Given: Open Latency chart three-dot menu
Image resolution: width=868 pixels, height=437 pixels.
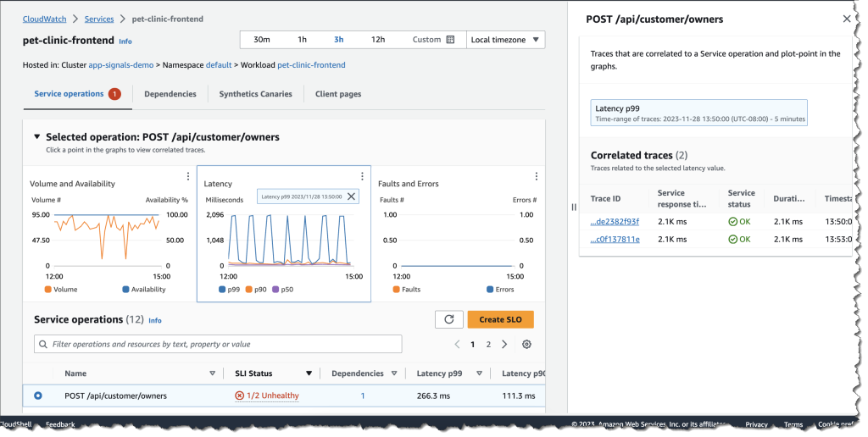Looking at the screenshot, I should 362,176.
